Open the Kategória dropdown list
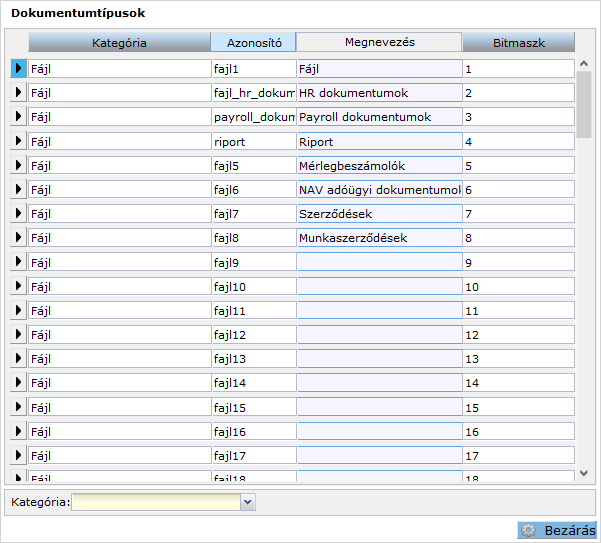 point(248,502)
